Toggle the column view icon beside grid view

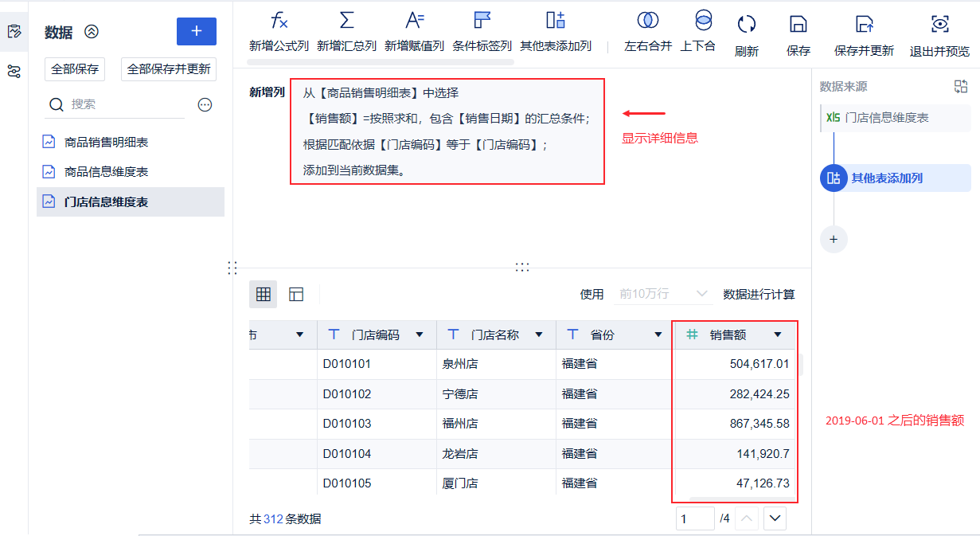click(x=295, y=294)
